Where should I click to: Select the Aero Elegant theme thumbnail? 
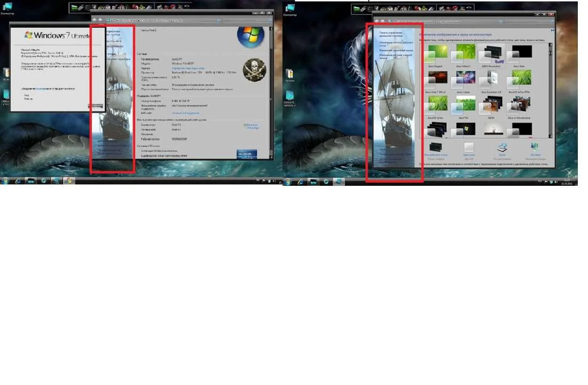[x=435, y=54]
